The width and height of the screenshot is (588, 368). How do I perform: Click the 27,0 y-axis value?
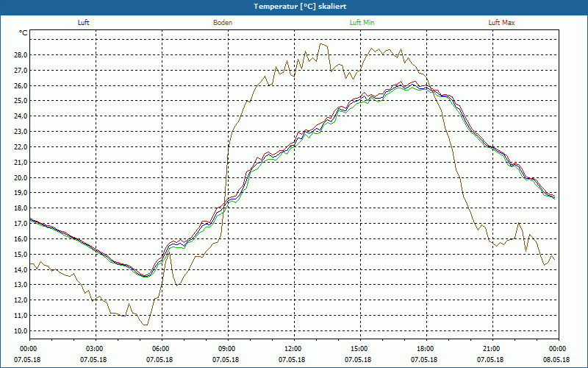click(21, 70)
